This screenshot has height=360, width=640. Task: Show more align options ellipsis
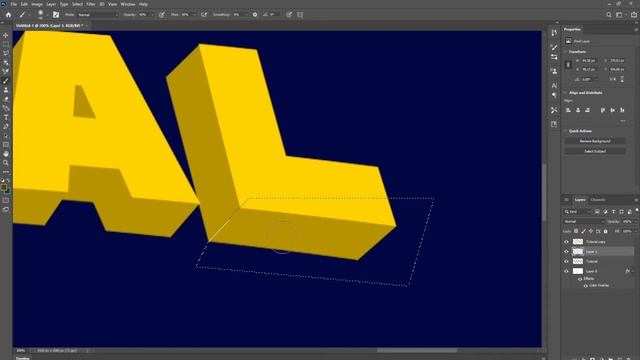tap(622, 121)
